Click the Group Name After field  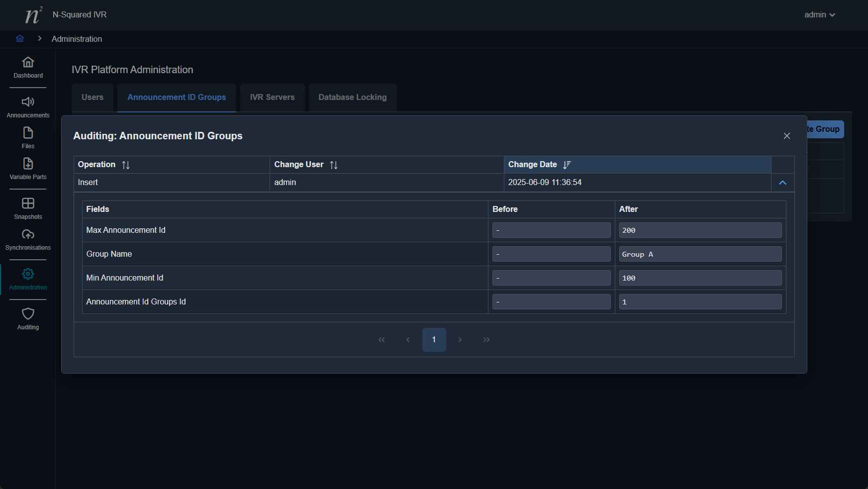pos(700,254)
